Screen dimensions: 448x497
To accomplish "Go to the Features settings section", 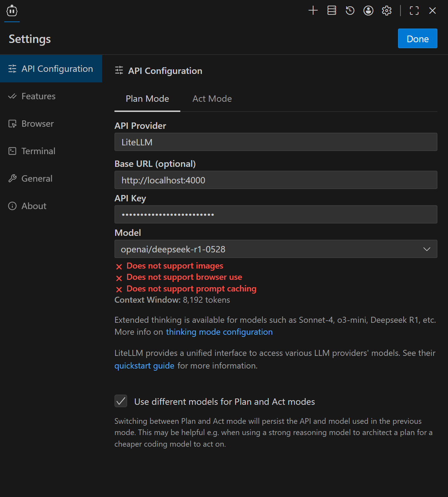I will 38,96.
